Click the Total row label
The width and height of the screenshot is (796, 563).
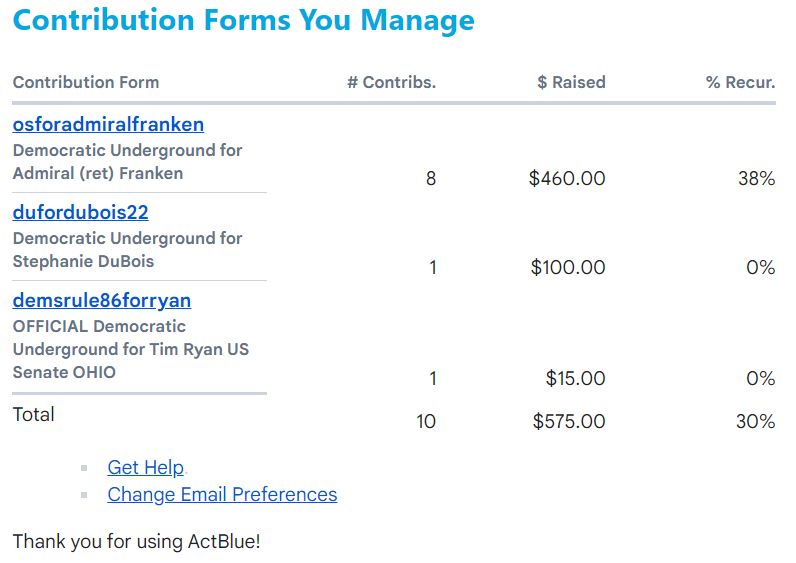34,414
